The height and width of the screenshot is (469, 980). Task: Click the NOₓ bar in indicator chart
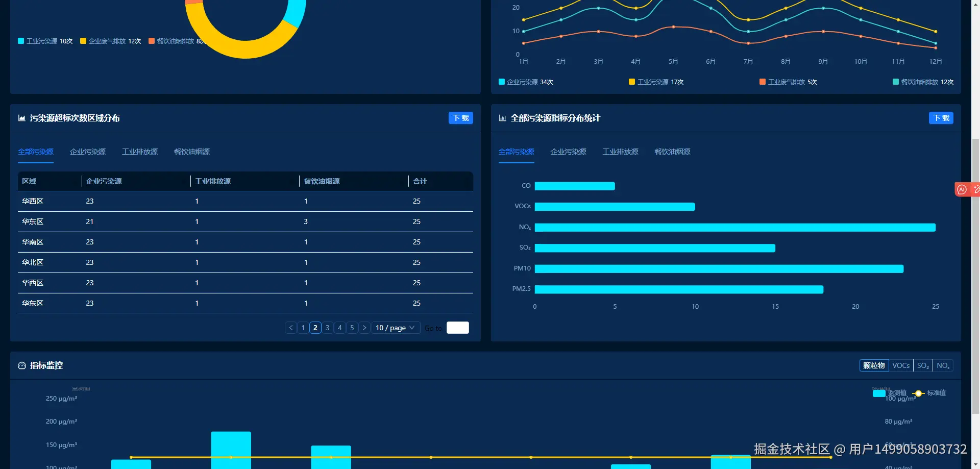(735, 227)
